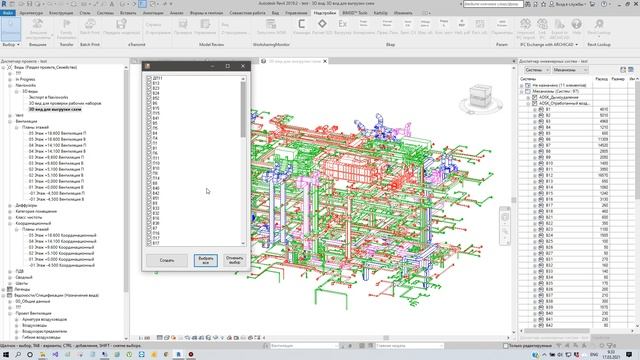The image size is (640, 360).
Task: Switch to Revit on the taskbar
Action: tap(178, 354)
